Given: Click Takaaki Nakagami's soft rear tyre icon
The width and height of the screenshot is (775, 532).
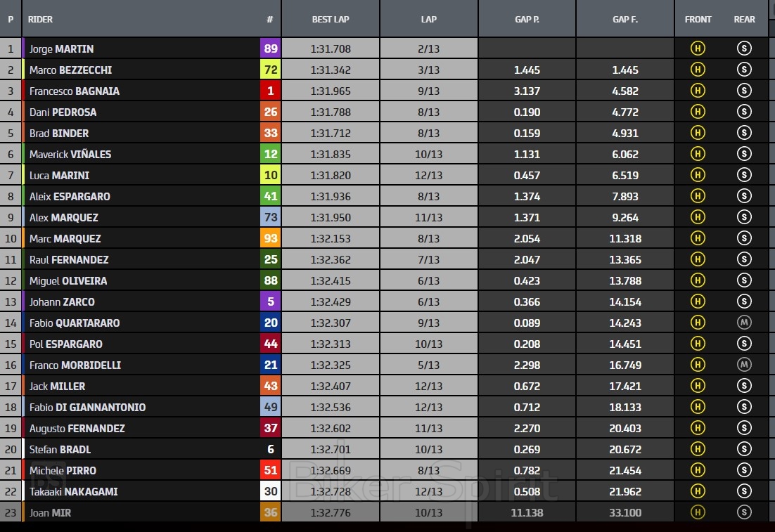Looking at the screenshot, I should 744,491.
